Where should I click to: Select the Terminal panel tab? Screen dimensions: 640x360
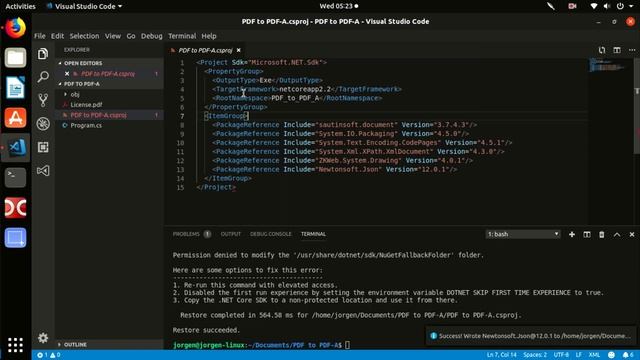coord(313,234)
